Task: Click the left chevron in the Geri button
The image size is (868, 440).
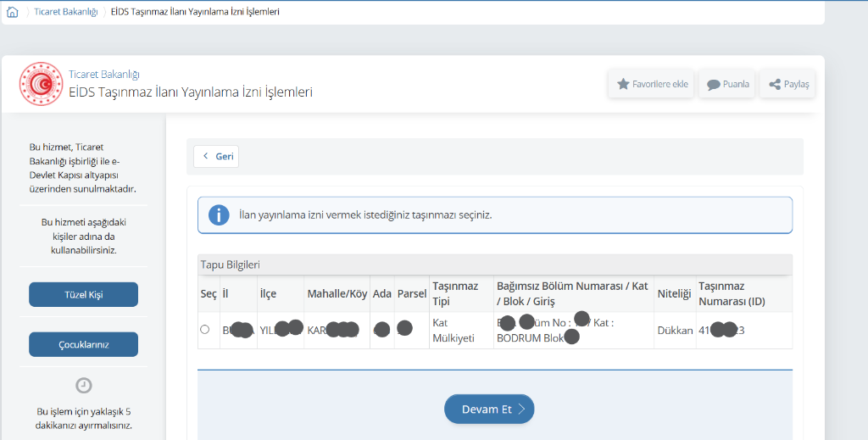Action: pos(205,156)
